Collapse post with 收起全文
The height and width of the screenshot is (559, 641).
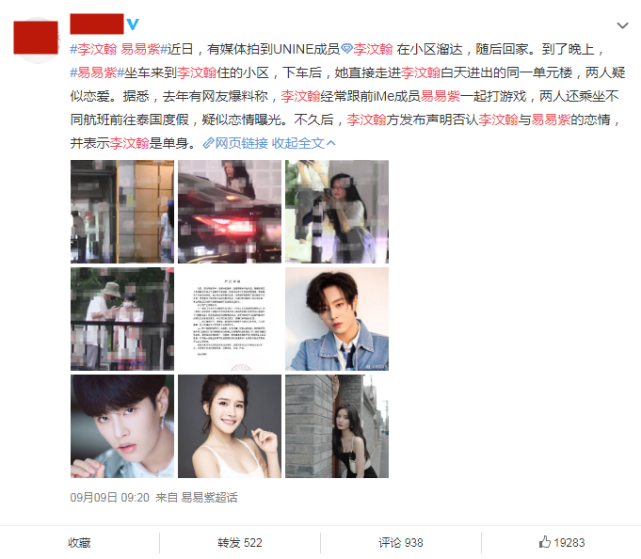point(303,143)
